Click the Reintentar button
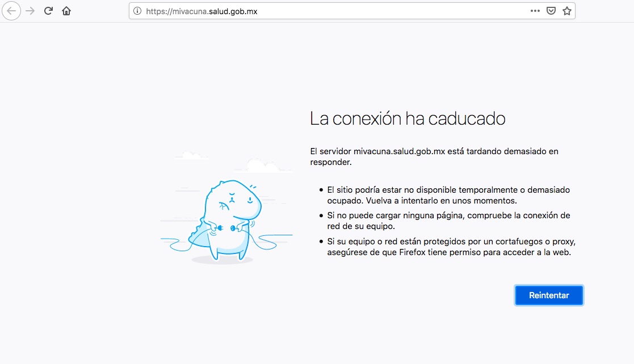Image resolution: width=634 pixels, height=364 pixels. [x=549, y=295]
